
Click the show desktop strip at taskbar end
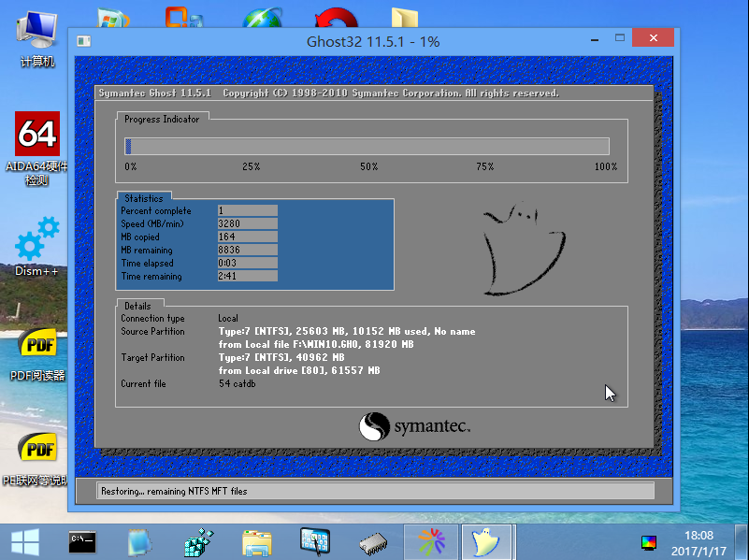tap(742, 542)
